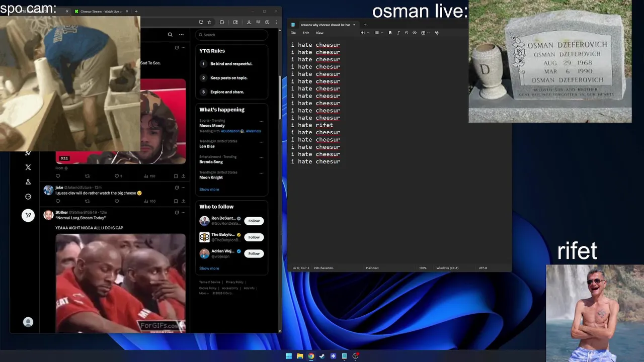Show more trending topics
This screenshot has width=644, height=362.
tap(209, 190)
